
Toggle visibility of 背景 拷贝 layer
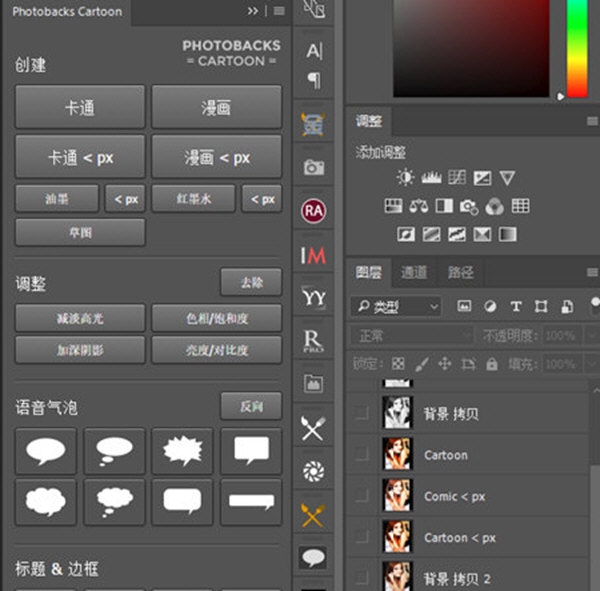coord(362,413)
